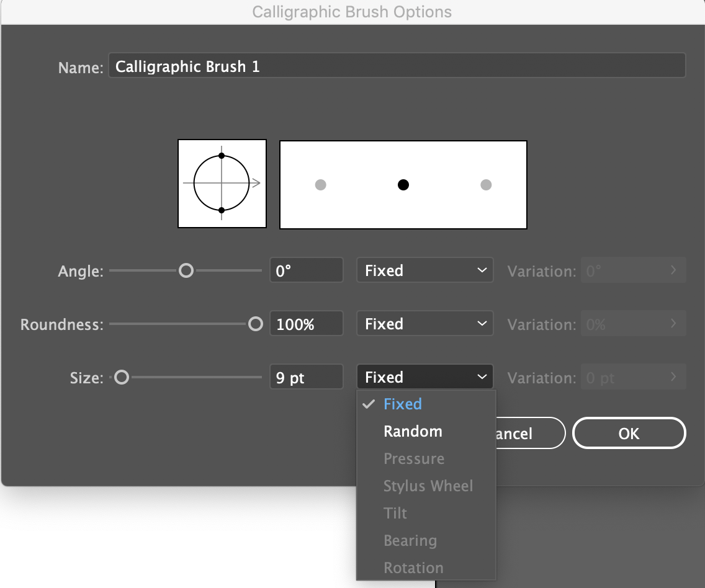The height and width of the screenshot is (588, 705).
Task: Click the brush angle preview circle
Action: pos(222,184)
